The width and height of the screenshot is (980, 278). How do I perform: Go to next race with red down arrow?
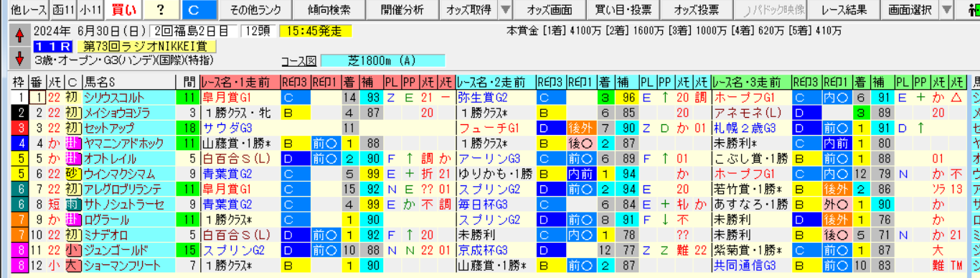tap(19, 57)
